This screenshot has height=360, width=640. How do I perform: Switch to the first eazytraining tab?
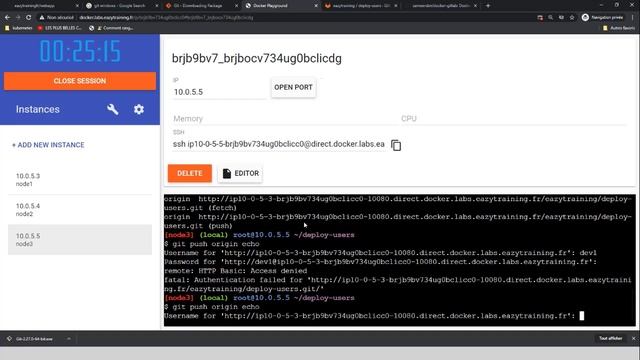[x=41, y=6]
